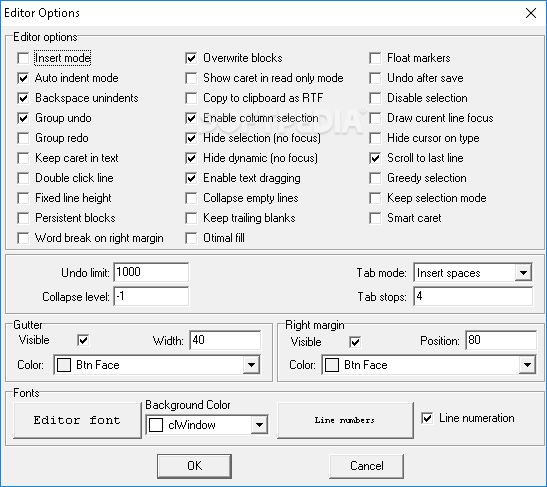
Task: Enable Show caret in read only mode
Action: coord(191,78)
